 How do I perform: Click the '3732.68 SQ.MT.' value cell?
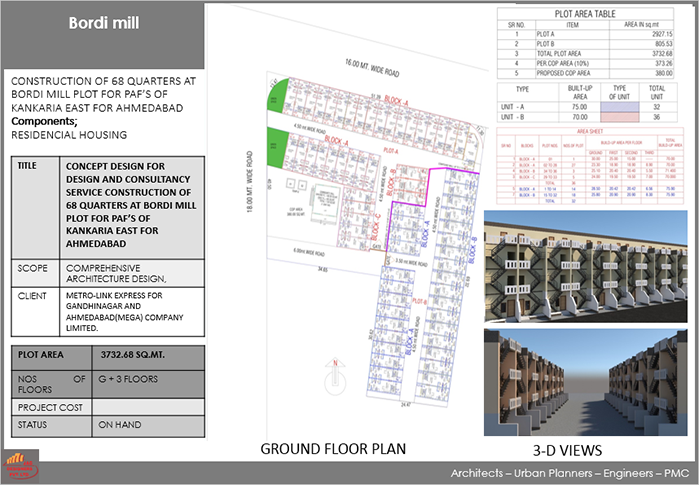tap(148, 358)
